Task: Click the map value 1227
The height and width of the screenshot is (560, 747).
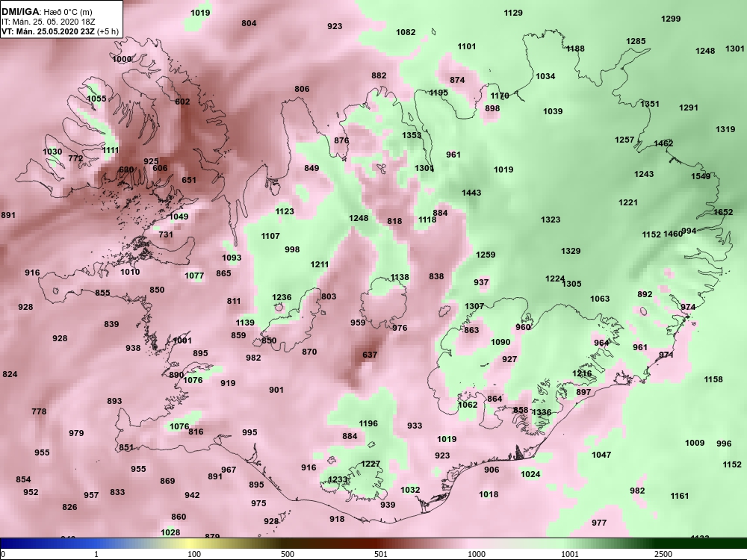Action: (371, 464)
